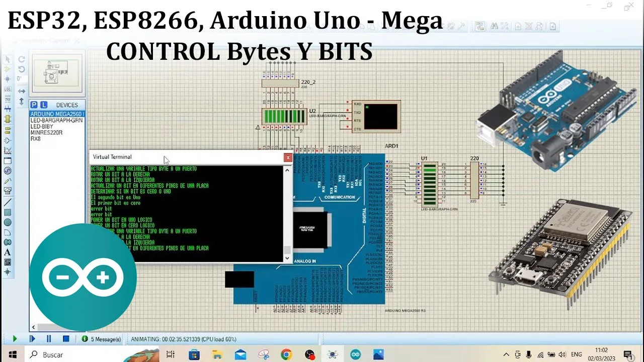The image size is (644, 362).
Task: Click the L library button
Action: point(44,105)
